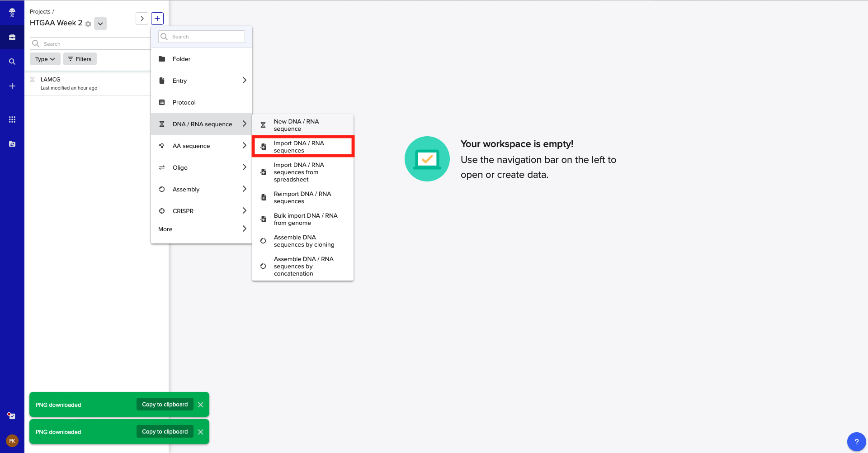
Task: Click the top Copy to clipboard button
Action: [x=165, y=405]
